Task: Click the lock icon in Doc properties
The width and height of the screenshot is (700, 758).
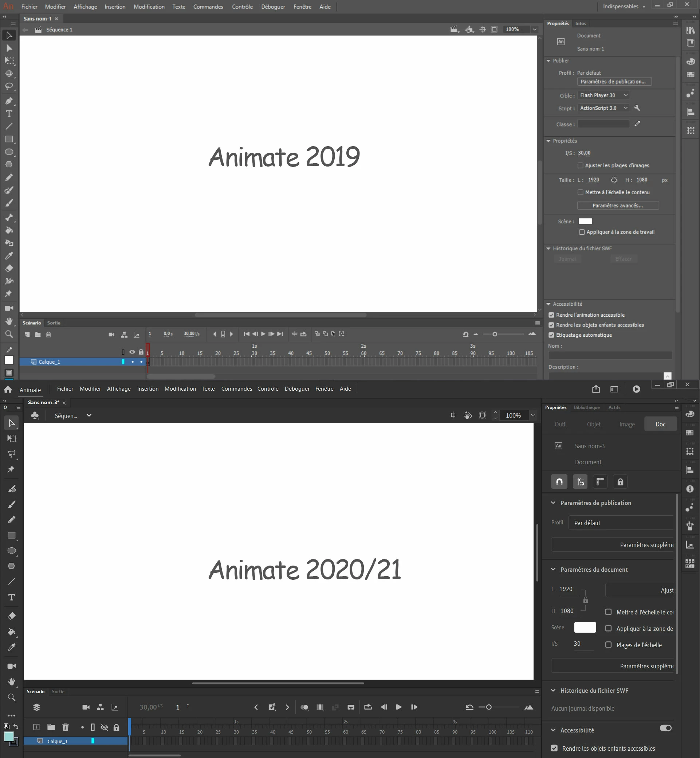Action: pyautogui.click(x=620, y=482)
